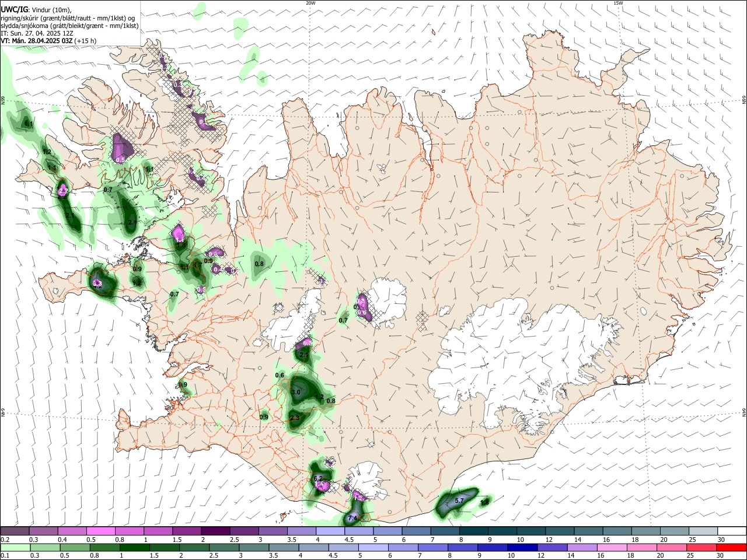This screenshot has width=747, height=560.
Task: Click the bright pink 0.5–0.8 swatch in upper legend row
Action: tap(101, 531)
